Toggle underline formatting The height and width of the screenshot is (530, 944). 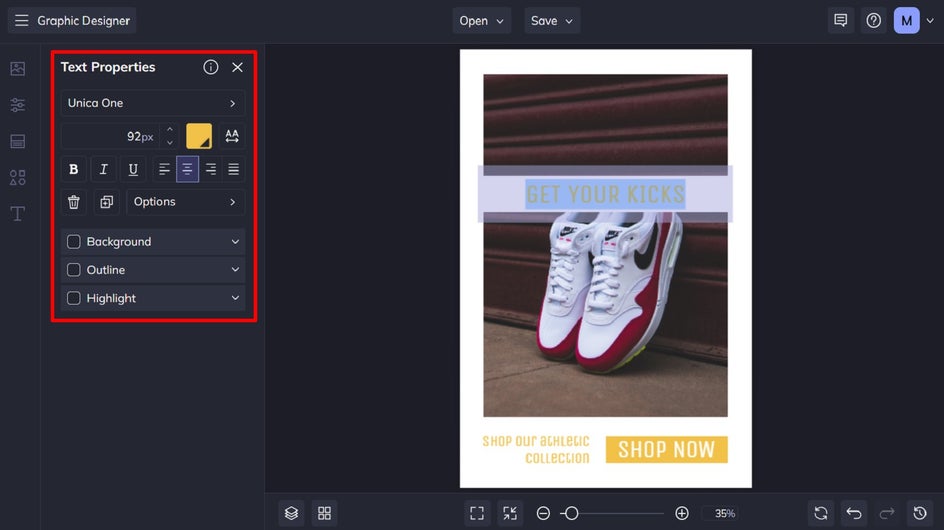[133, 169]
